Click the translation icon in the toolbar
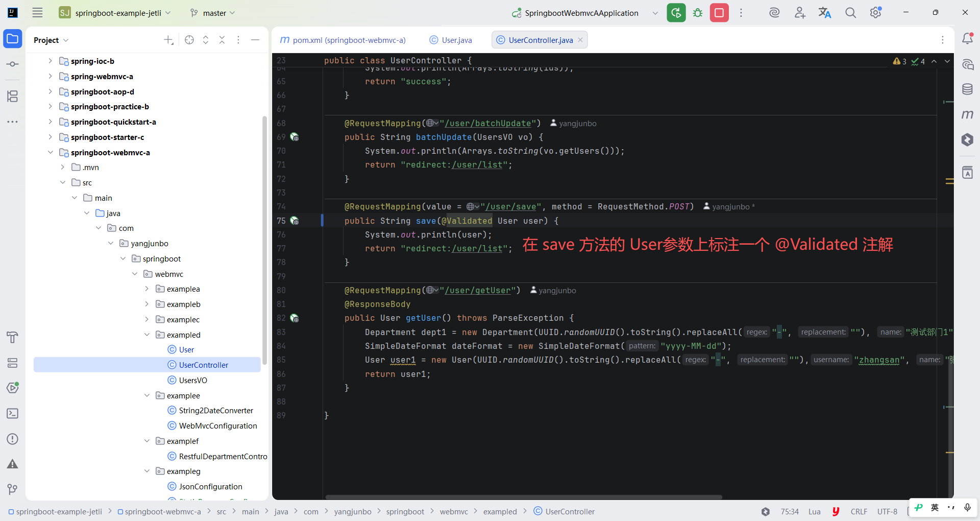 click(x=825, y=13)
